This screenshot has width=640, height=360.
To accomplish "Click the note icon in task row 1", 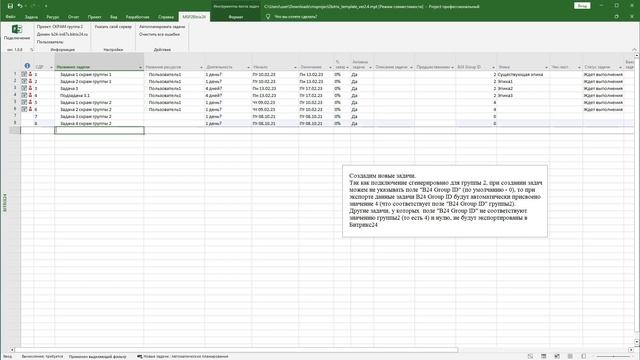I will pyautogui.click(x=24, y=74).
